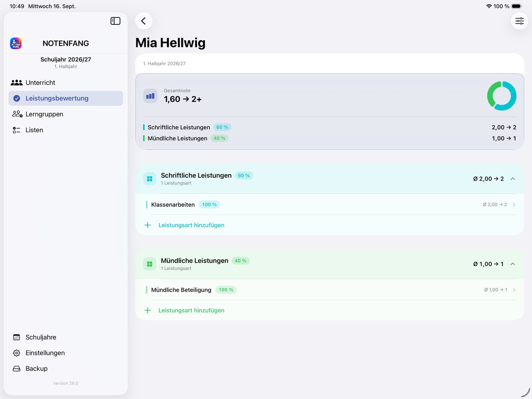The width and height of the screenshot is (532, 399).
Task: Click the Unterricht people icon
Action: (17, 83)
